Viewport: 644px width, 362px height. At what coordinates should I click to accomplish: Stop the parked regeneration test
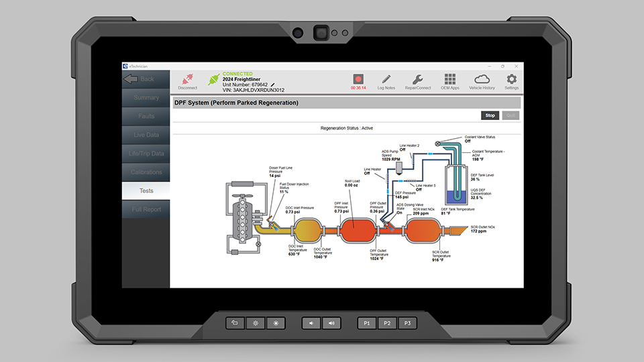tap(490, 115)
